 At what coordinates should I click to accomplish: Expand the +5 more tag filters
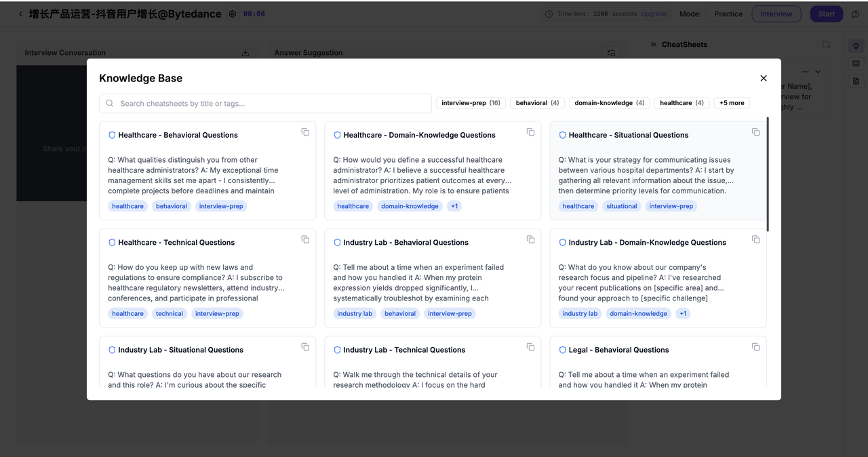point(732,103)
